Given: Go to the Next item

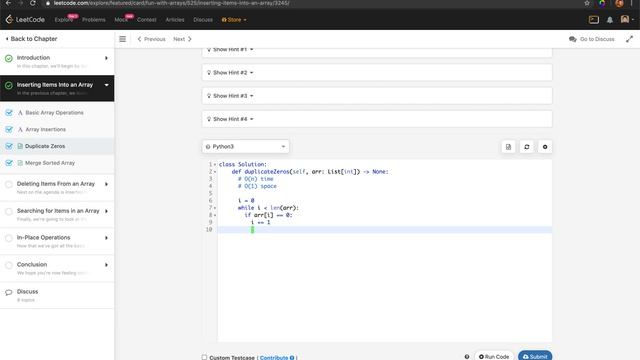Looking at the screenshot, I should [x=182, y=39].
